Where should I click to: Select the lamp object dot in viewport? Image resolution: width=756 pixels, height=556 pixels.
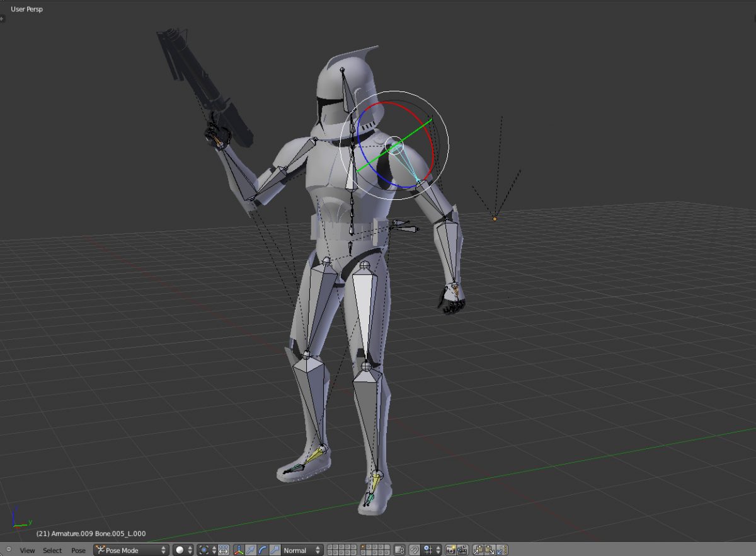coord(495,219)
